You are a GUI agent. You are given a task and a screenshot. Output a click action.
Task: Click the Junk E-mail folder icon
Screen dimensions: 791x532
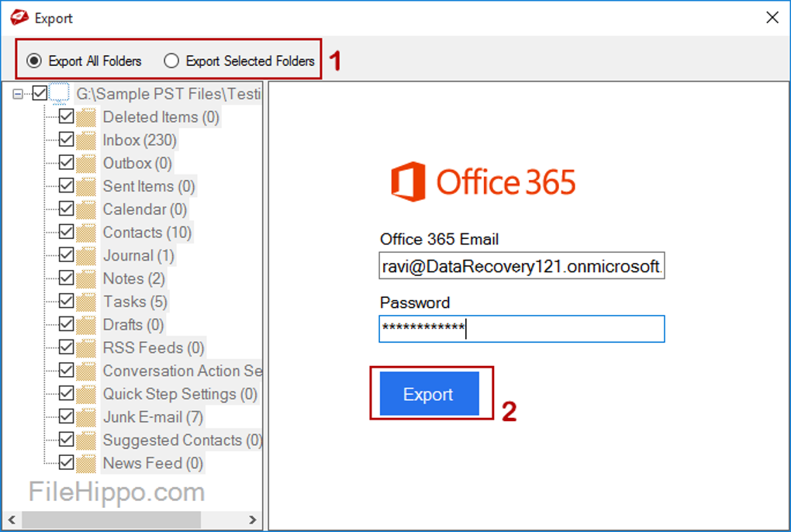click(x=87, y=417)
